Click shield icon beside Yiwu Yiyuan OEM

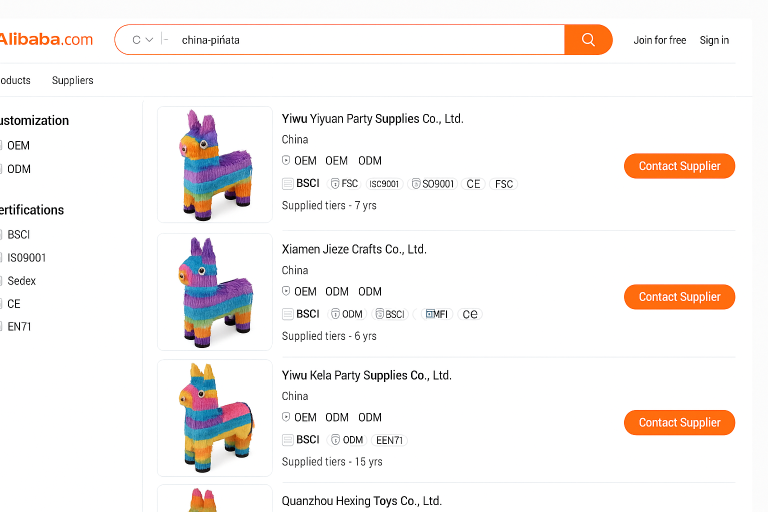tap(286, 160)
